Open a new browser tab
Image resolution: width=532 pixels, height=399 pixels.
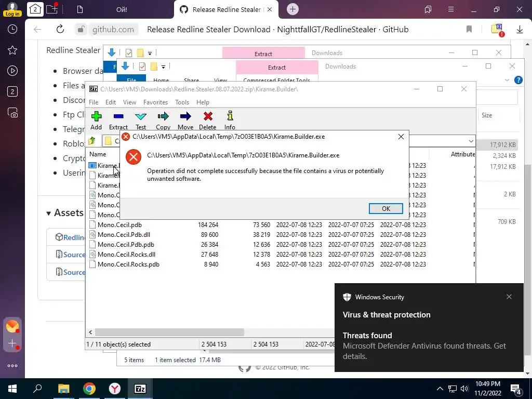[293, 9]
